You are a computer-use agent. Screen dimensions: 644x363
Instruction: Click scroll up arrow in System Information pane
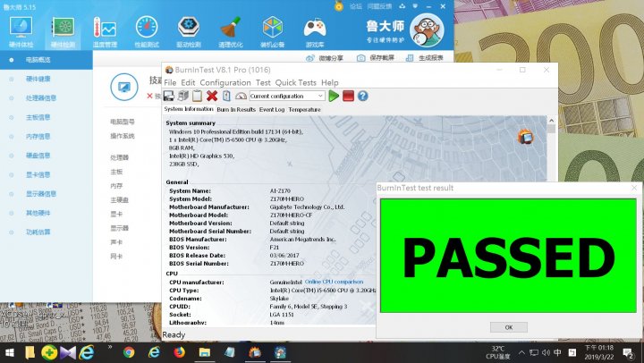[x=551, y=121]
